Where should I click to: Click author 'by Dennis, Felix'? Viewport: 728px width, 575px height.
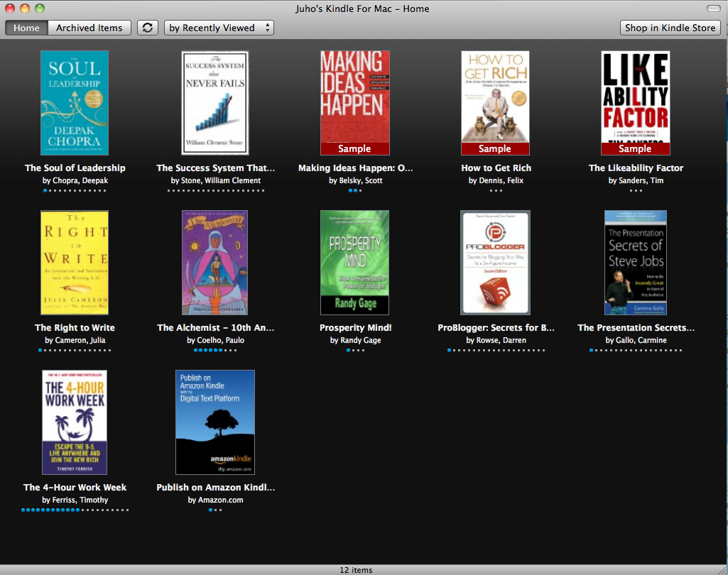(x=496, y=180)
